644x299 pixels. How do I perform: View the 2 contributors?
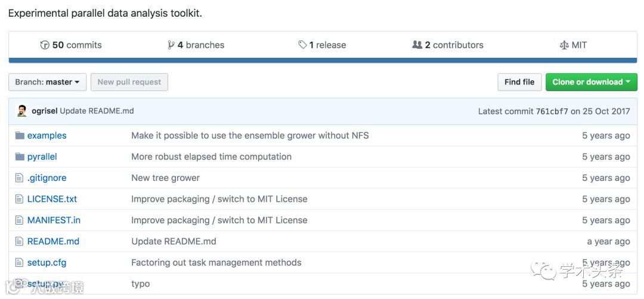point(448,45)
